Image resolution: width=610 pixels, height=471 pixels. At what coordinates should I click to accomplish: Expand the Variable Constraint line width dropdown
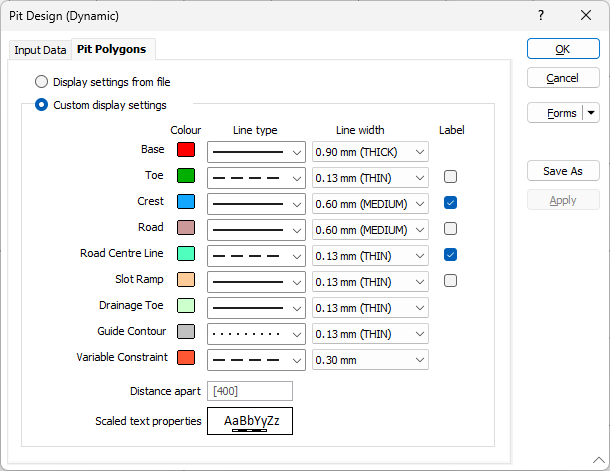tap(420, 360)
